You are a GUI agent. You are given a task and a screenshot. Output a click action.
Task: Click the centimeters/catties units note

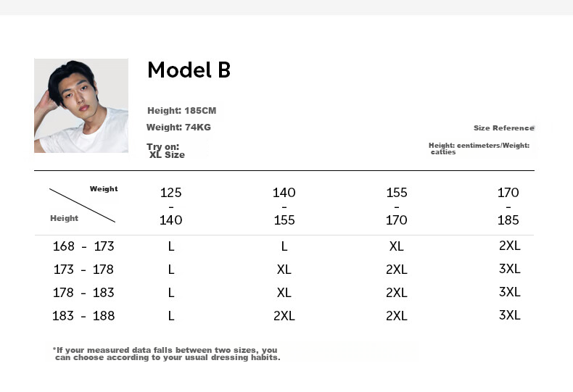[479, 149]
